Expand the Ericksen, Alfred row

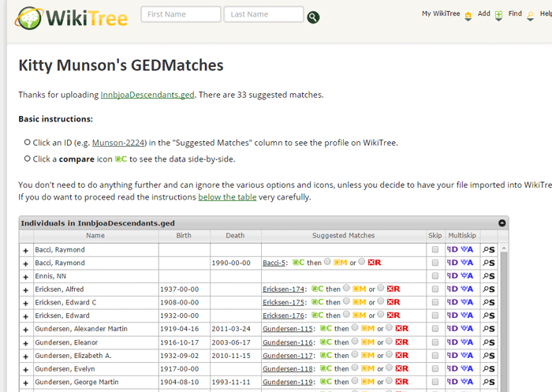coord(25,290)
